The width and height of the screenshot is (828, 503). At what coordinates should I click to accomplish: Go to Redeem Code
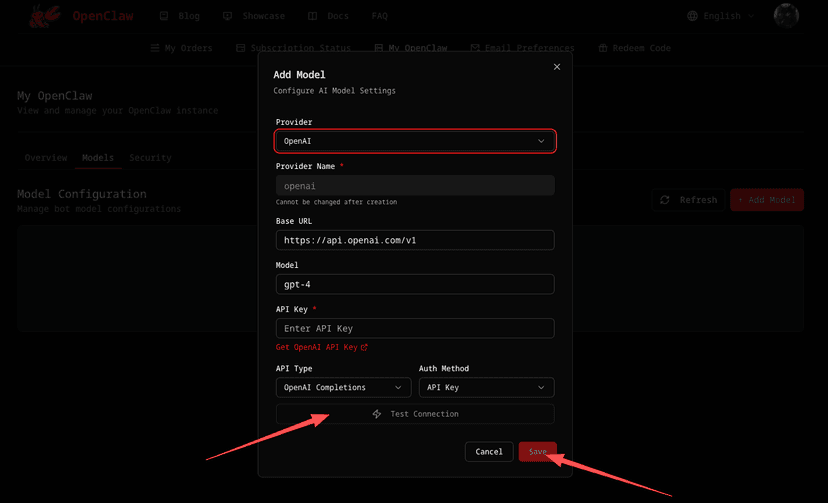point(635,48)
